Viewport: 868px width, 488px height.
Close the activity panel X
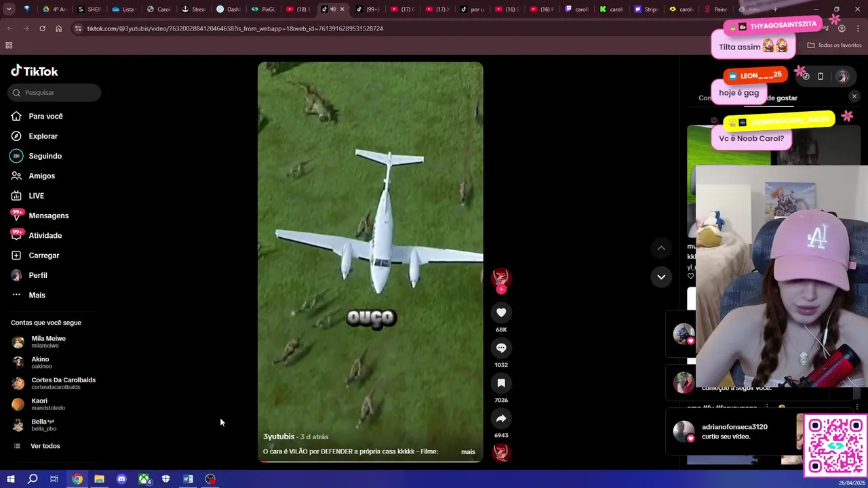click(854, 97)
